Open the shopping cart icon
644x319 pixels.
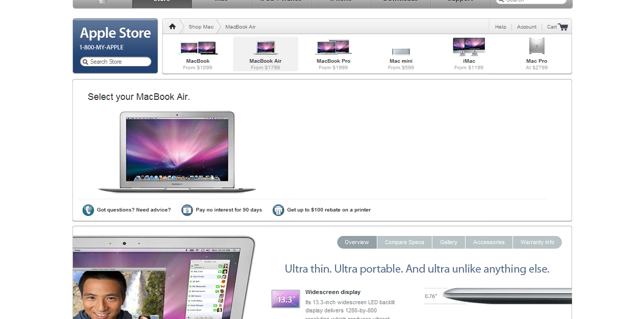[x=563, y=27]
